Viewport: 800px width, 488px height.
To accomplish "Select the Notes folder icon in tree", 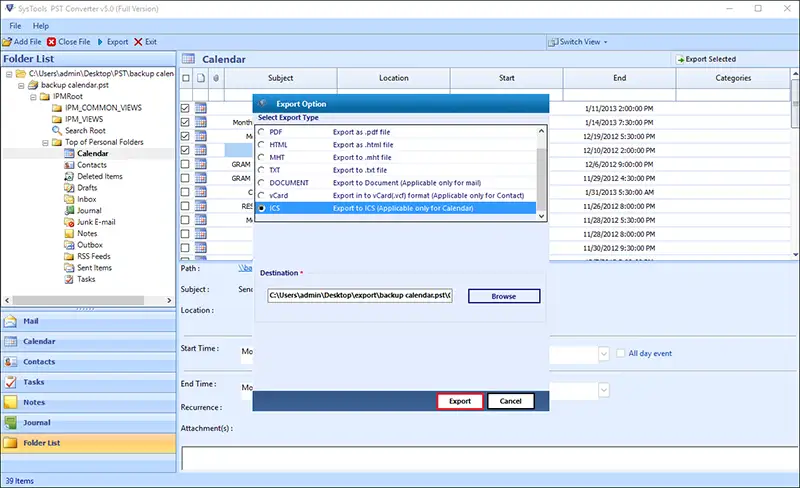I will [x=69, y=233].
